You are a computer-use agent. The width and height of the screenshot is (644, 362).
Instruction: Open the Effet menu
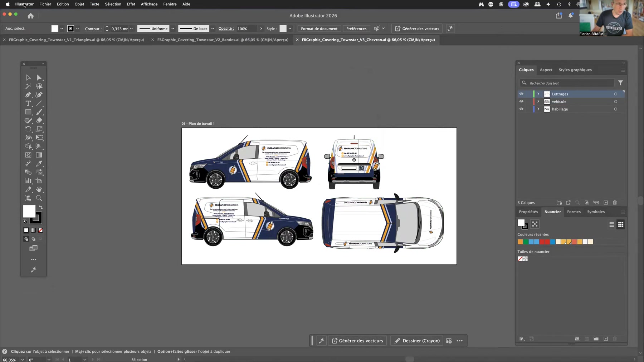[x=131, y=4]
